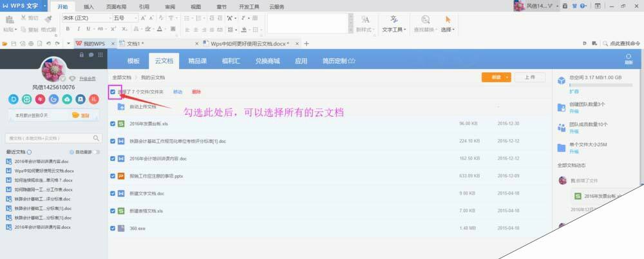Toggle Italic formatting
The width and height of the screenshot is (644, 259).
point(79,29)
